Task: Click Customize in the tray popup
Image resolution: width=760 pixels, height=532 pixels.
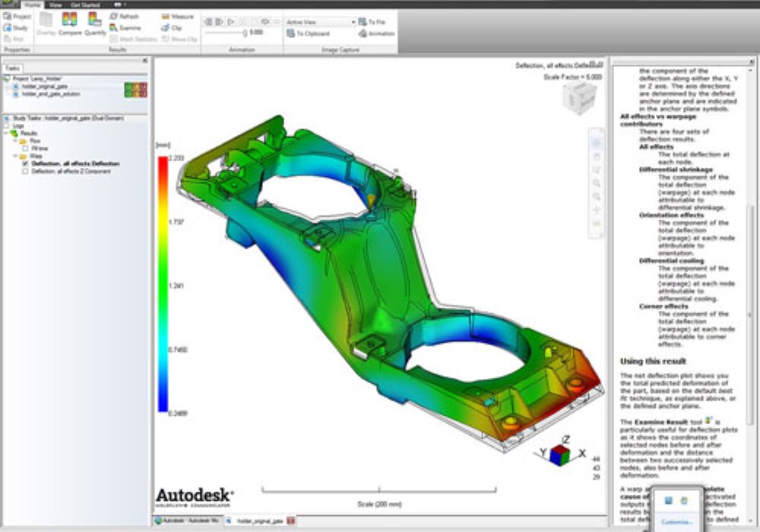Action: point(675,522)
